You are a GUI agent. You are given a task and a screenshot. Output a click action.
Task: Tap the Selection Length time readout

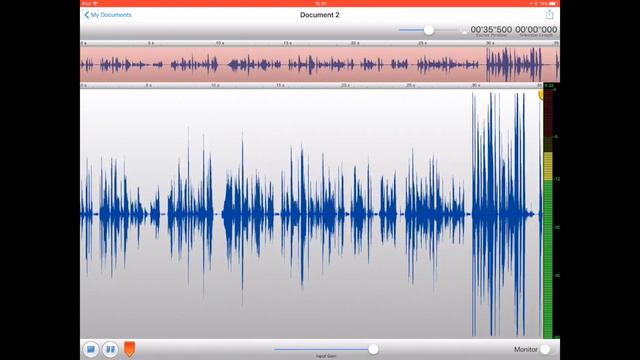[536, 30]
